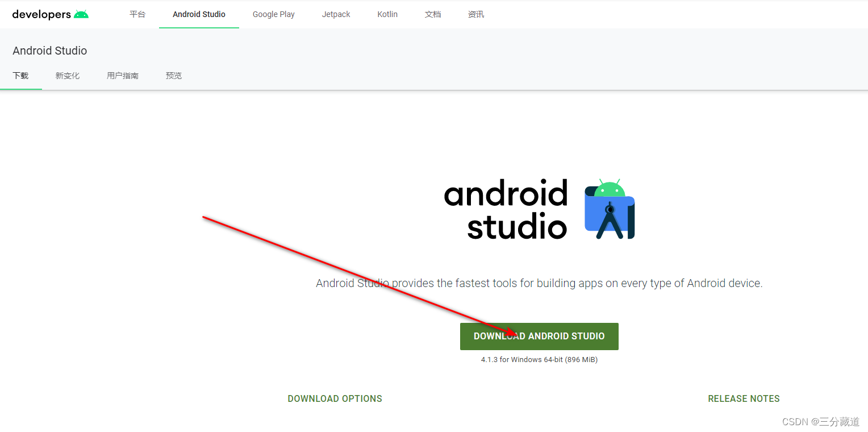Viewport: 868px width, 432px height.
Task: Open the 新变化 sub-tab
Action: tap(68, 76)
